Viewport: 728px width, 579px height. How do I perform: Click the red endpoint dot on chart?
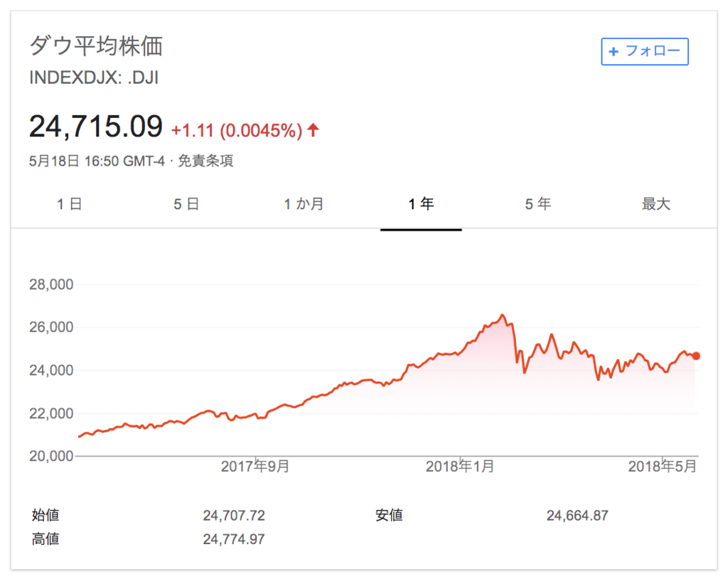tap(696, 356)
